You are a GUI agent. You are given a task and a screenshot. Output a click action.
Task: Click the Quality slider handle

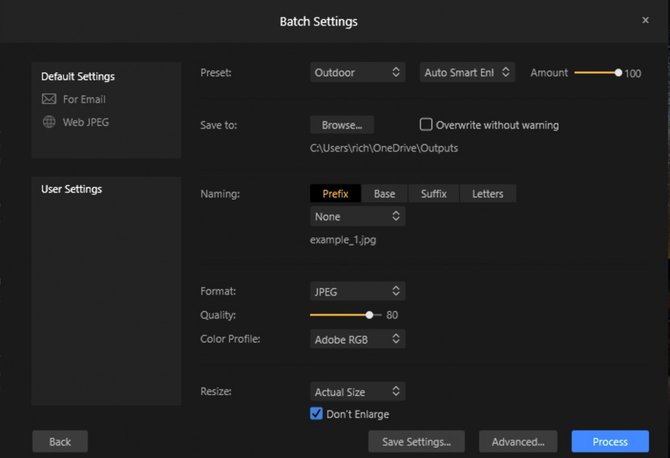click(369, 314)
